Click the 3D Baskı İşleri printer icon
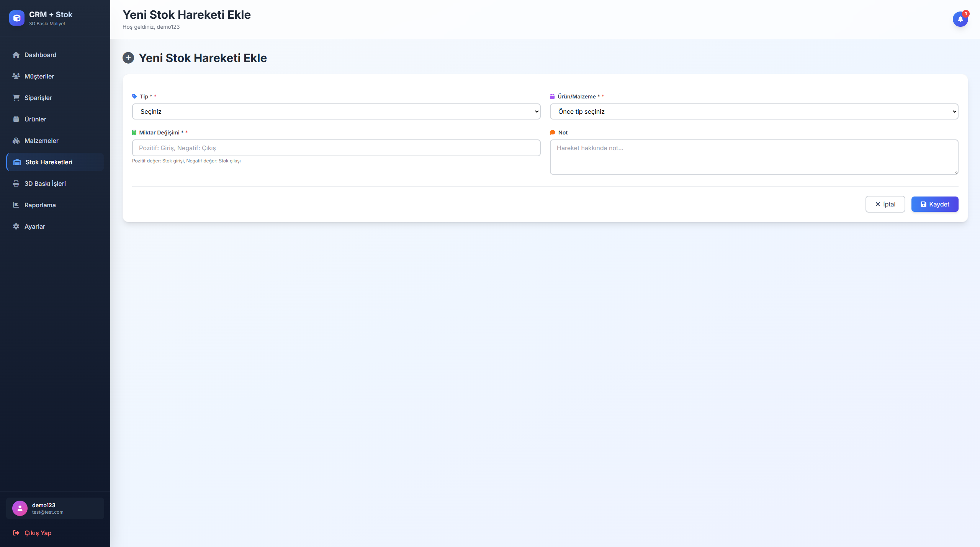Viewport: 980px width, 547px height. (16, 183)
